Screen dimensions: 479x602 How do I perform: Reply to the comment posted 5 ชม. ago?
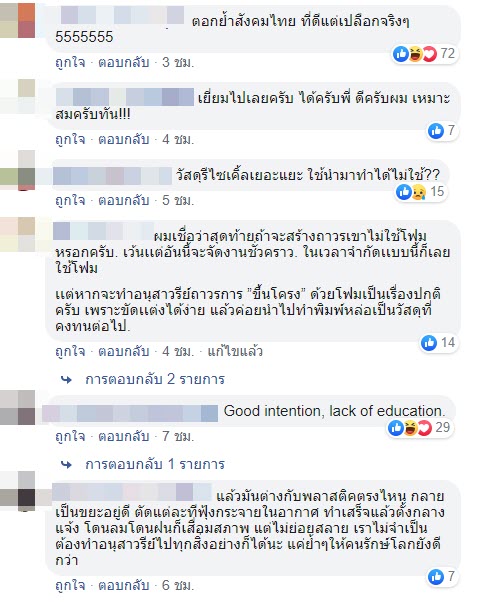[x=124, y=200]
